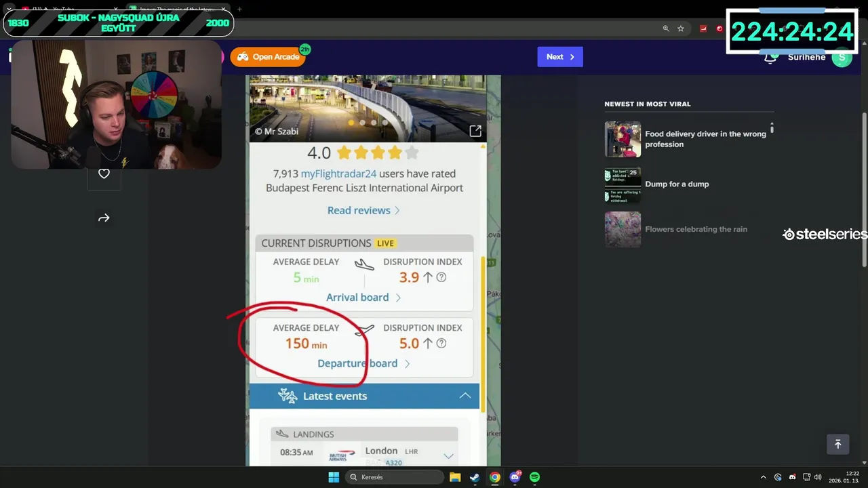This screenshot has height=488, width=868.
Task: Open the Arrival board link
Action: [363, 298]
